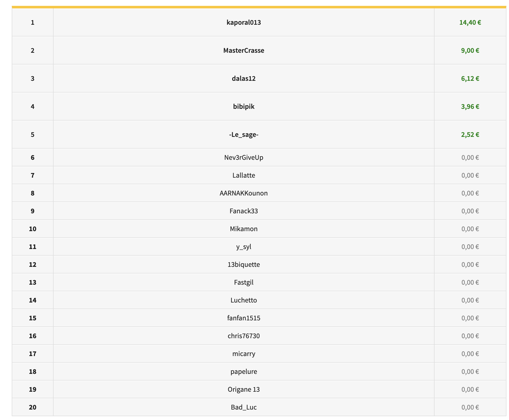
Task: Select player AARNAKKounon
Action: coord(244,193)
